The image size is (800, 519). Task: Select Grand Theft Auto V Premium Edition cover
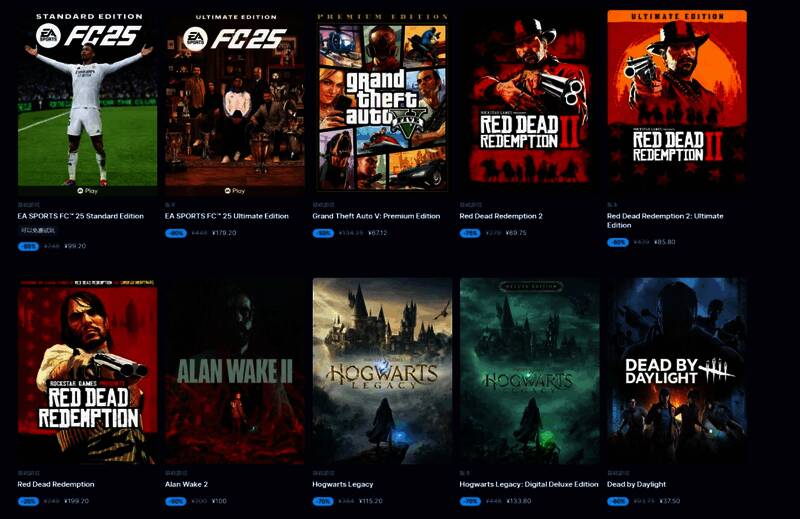(382, 102)
